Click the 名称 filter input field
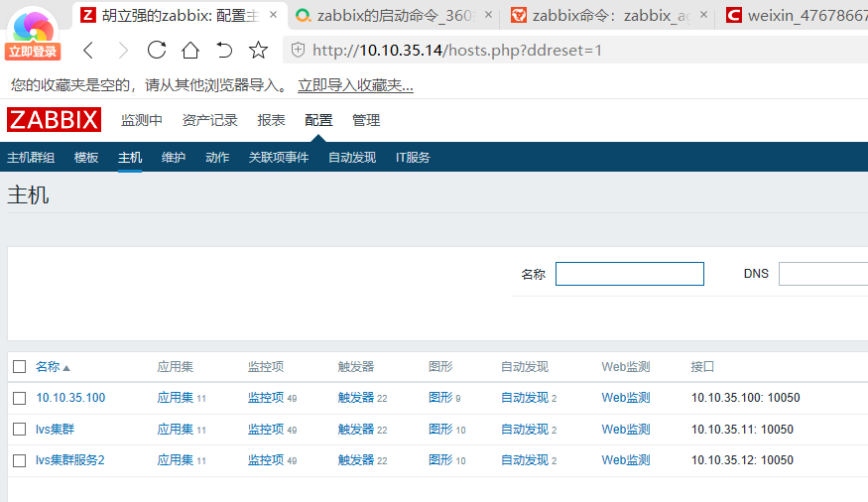Image resolution: width=868 pixels, height=502 pixels. tap(630, 274)
